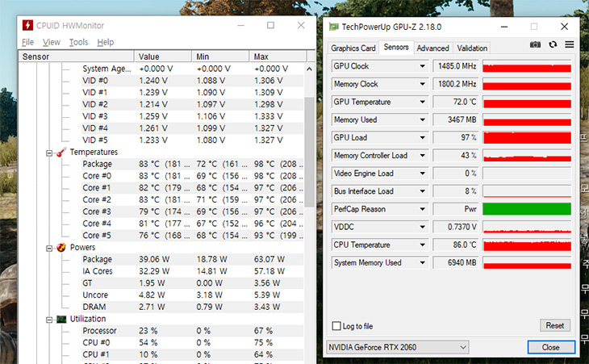
Task: Click the 6940 MB System Memory value
Action: click(456, 262)
